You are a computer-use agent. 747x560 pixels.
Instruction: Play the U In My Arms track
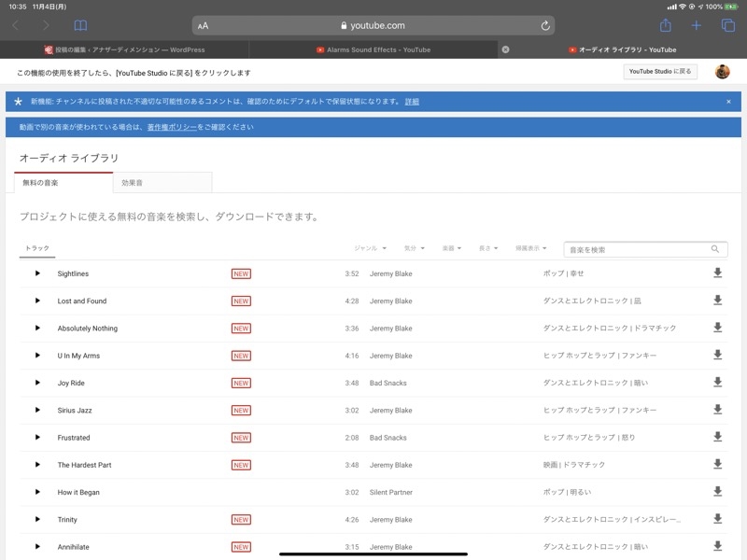click(37, 356)
